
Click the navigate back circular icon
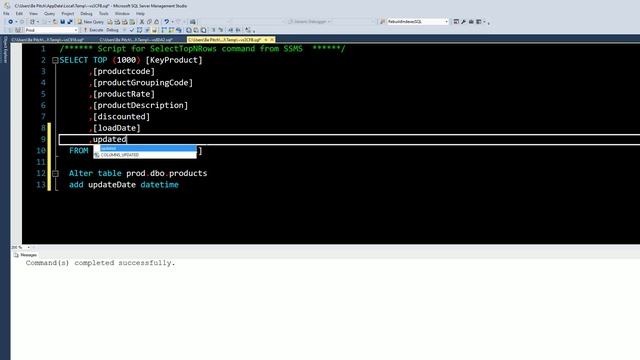tap(11, 22)
